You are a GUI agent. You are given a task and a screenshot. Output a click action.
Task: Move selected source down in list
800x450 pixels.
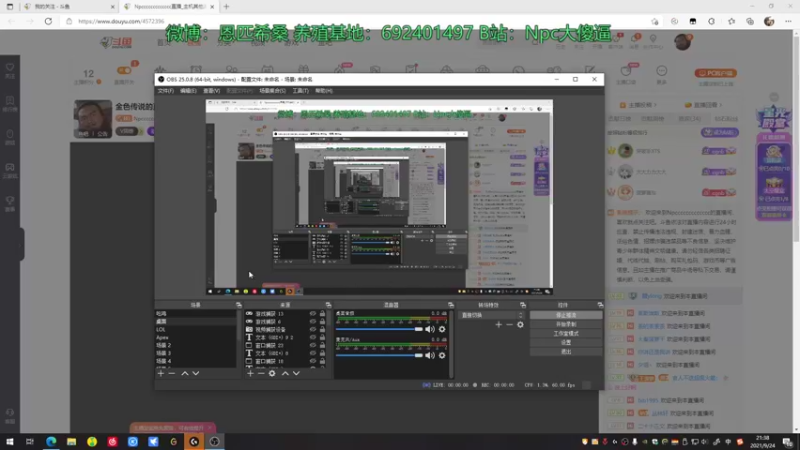pos(296,373)
